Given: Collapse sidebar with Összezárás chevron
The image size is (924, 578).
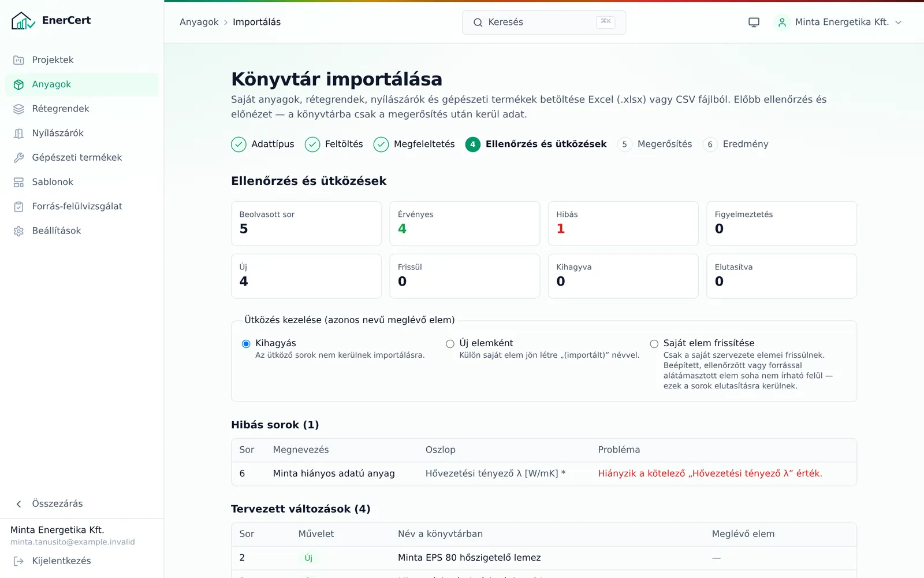Looking at the screenshot, I should (18, 504).
